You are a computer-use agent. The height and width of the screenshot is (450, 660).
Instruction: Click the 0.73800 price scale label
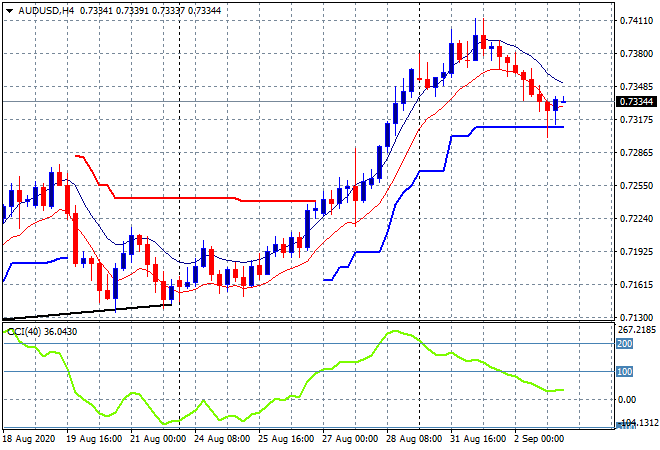pyautogui.click(x=636, y=53)
